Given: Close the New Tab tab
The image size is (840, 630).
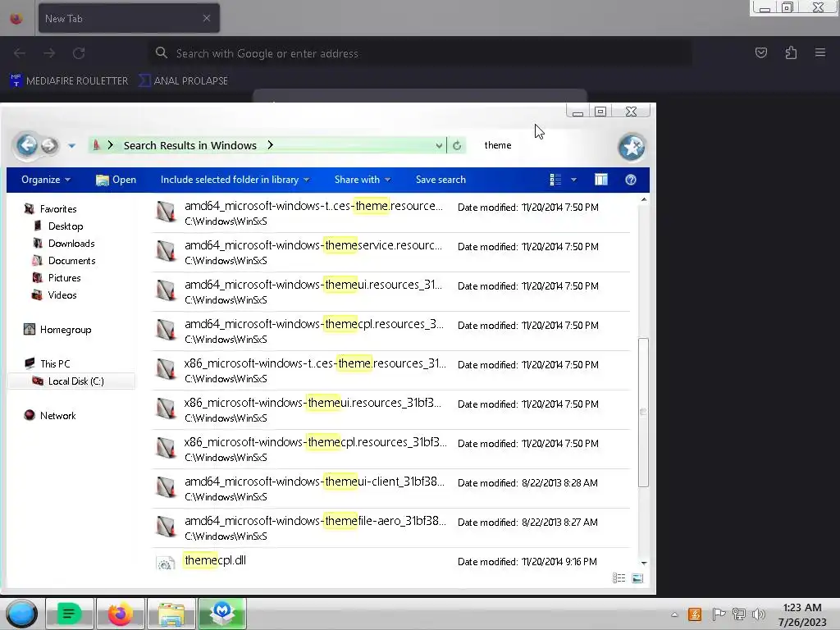Looking at the screenshot, I should tap(207, 18).
